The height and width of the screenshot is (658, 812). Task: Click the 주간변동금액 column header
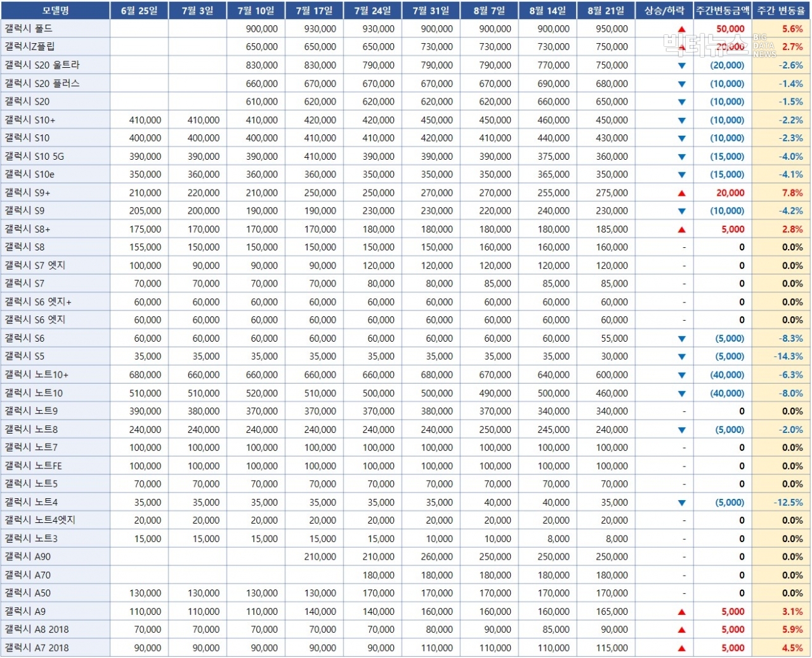tap(723, 11)
